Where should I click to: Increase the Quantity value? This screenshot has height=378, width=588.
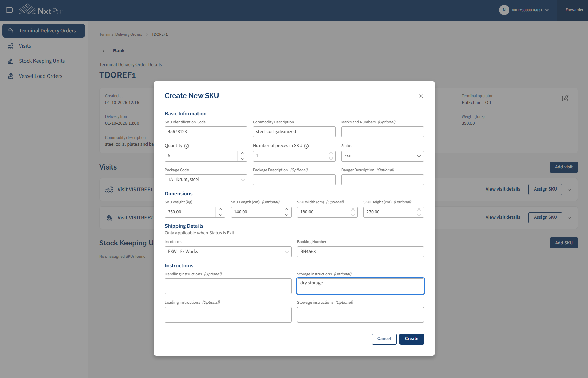point(243,153)
